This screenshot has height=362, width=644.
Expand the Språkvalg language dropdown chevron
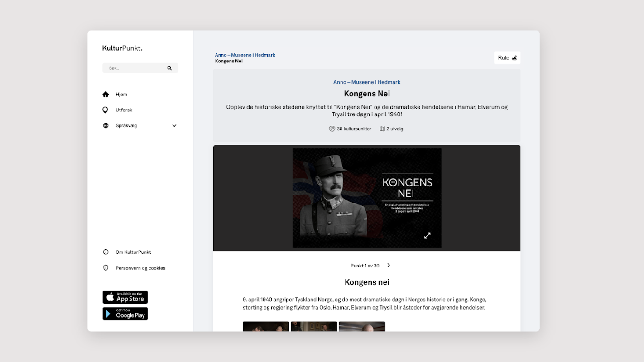coord(174,126)
